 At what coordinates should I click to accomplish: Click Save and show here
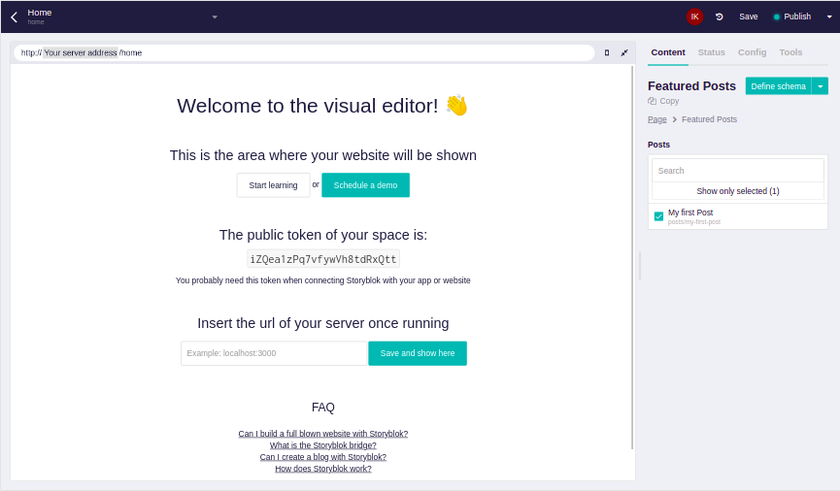point(417,353)
